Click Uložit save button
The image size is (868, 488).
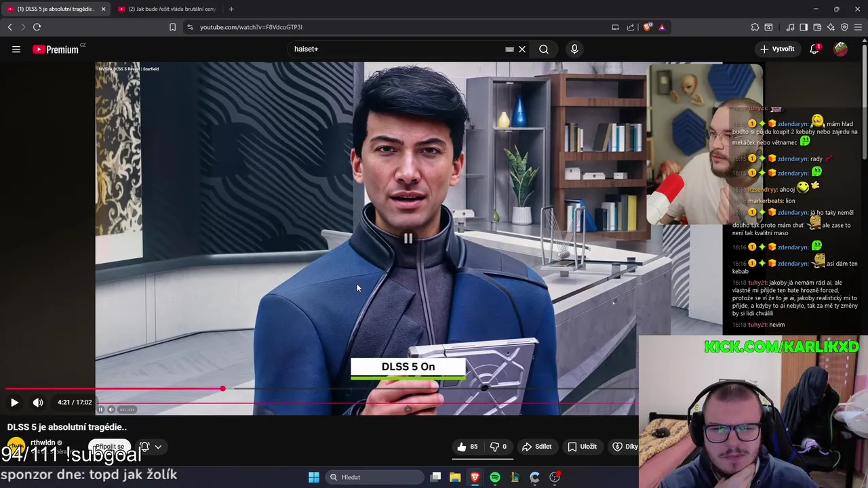coord(583,447)
